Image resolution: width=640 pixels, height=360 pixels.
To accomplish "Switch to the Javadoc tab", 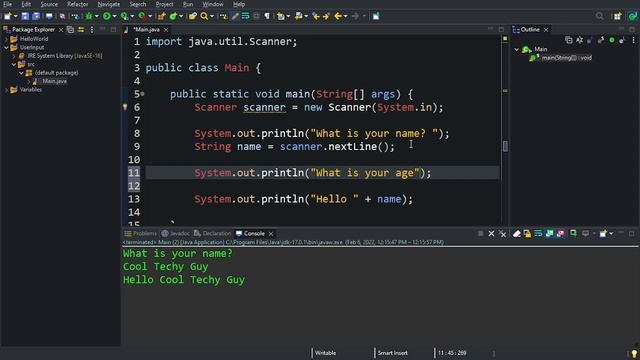I will [176, 233].
